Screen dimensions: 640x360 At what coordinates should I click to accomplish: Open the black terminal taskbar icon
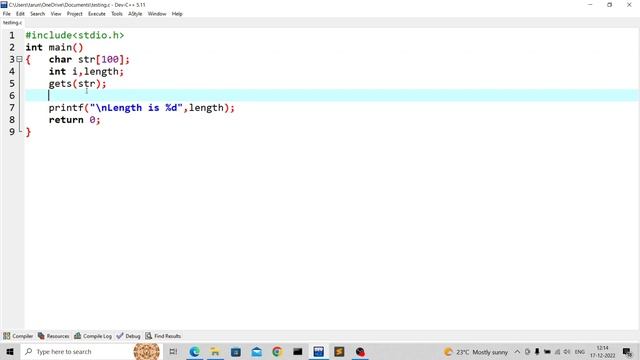298,351
